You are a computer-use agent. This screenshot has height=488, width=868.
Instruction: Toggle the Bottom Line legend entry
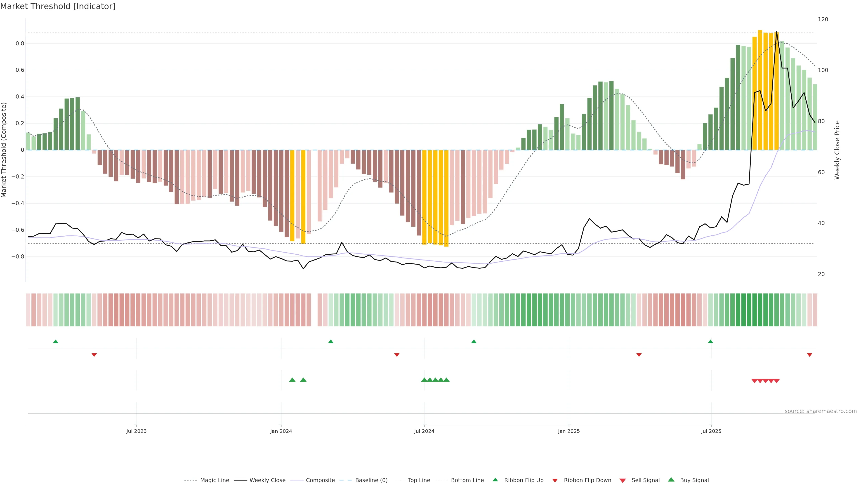(467, 480)
